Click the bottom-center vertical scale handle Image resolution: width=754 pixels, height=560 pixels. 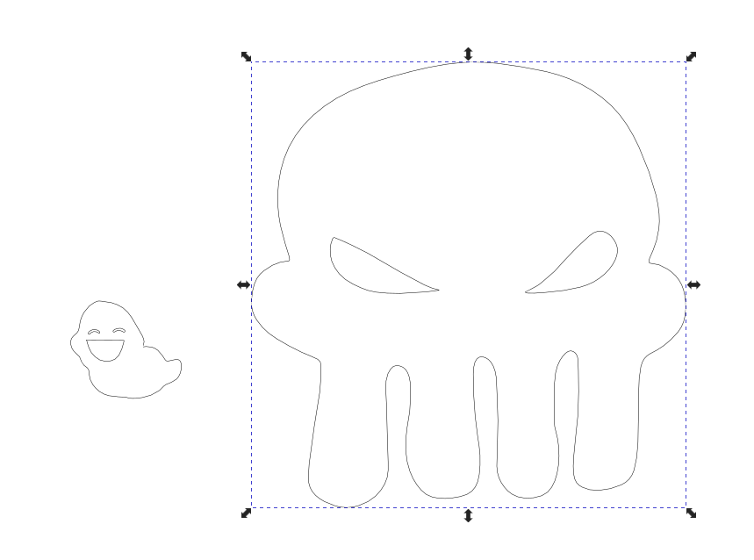coord(468,515)
